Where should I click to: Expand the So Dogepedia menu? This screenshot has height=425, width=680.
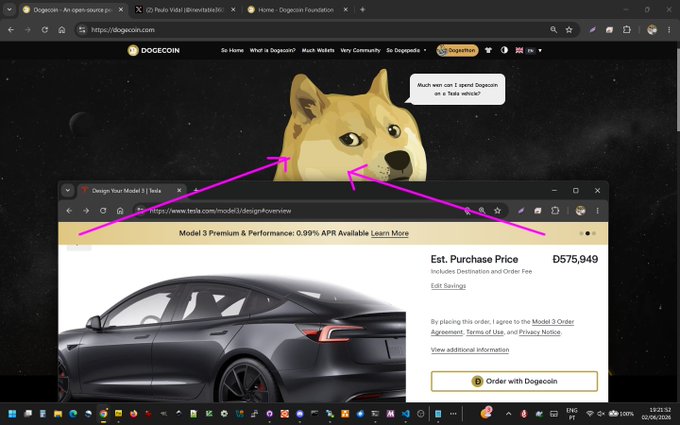[x=406, y=50]
